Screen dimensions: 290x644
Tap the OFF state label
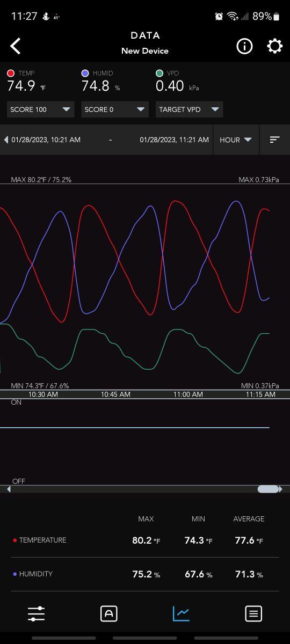[19, 481]
